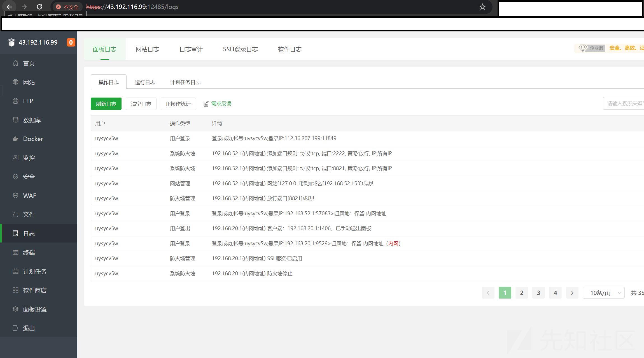
Task: Switch to the 网站日志 tab
Action: point(147,49)
